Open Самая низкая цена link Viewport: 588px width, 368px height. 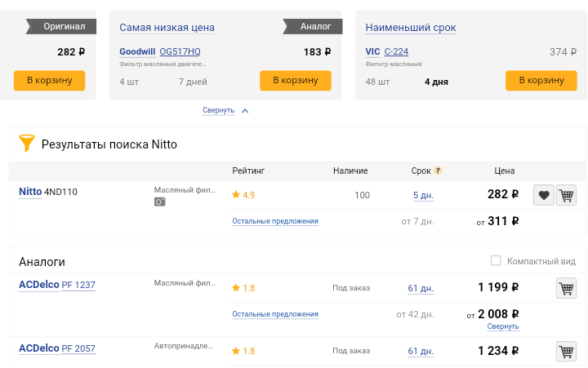click(167, 28)
